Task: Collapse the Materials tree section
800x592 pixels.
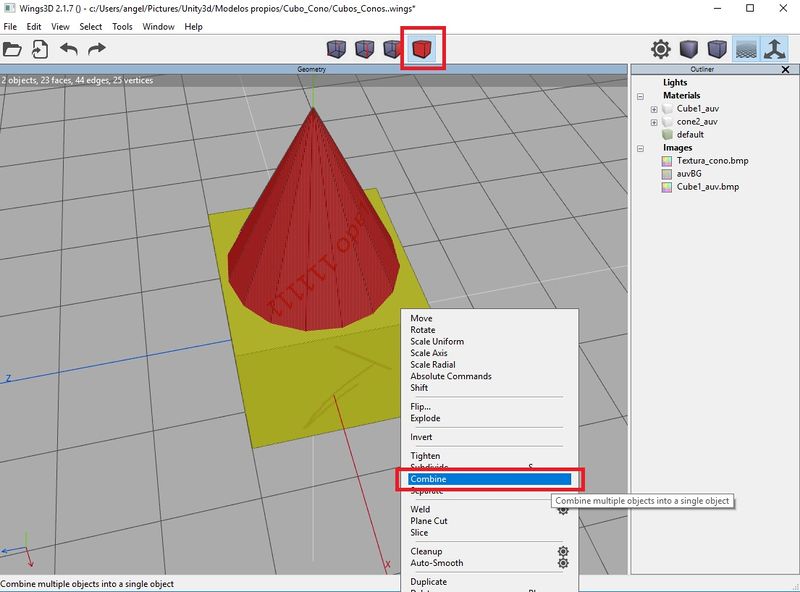Action: (x=640, y=96)
